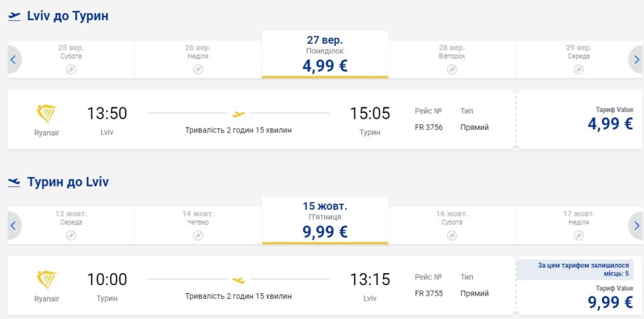Show later dates for Турин–Lviv flights
Viewport: 644px width, 319px height.
point(636,225)
